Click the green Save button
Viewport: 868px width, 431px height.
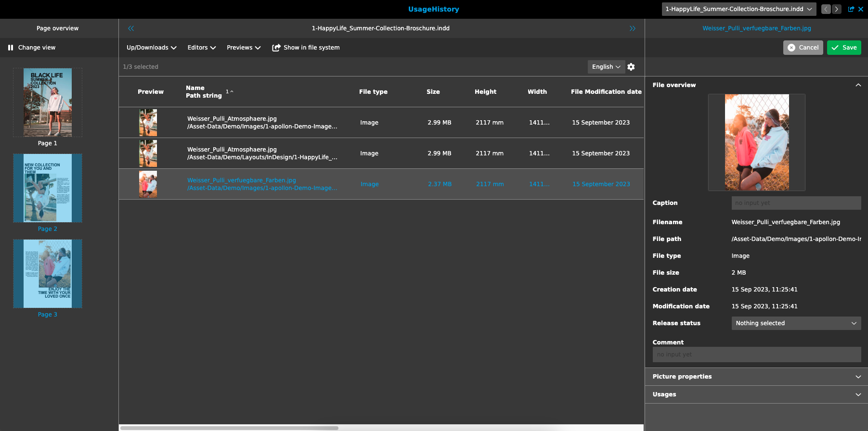click(x=843, y=48)
